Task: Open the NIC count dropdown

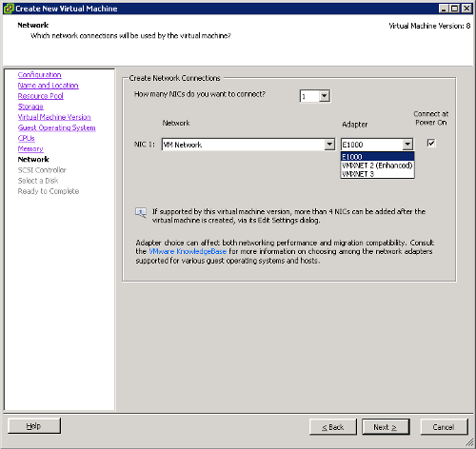Action: click(324, 96)
